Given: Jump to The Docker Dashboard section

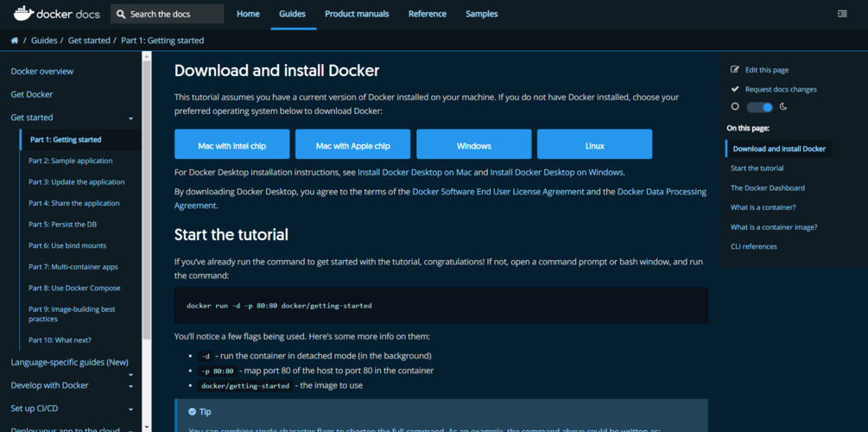Looking at the screenshot, I should pyautogui.click(x=768, y=187).
